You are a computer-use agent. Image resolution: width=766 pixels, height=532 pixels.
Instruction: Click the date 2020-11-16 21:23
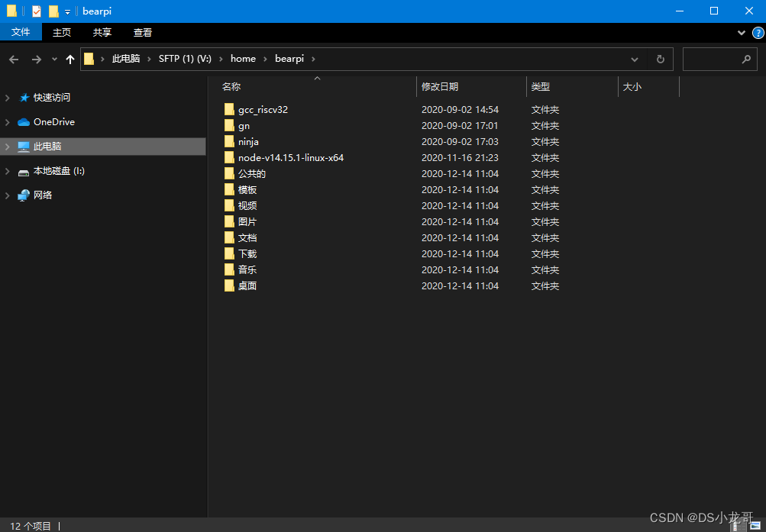point(460,158)
